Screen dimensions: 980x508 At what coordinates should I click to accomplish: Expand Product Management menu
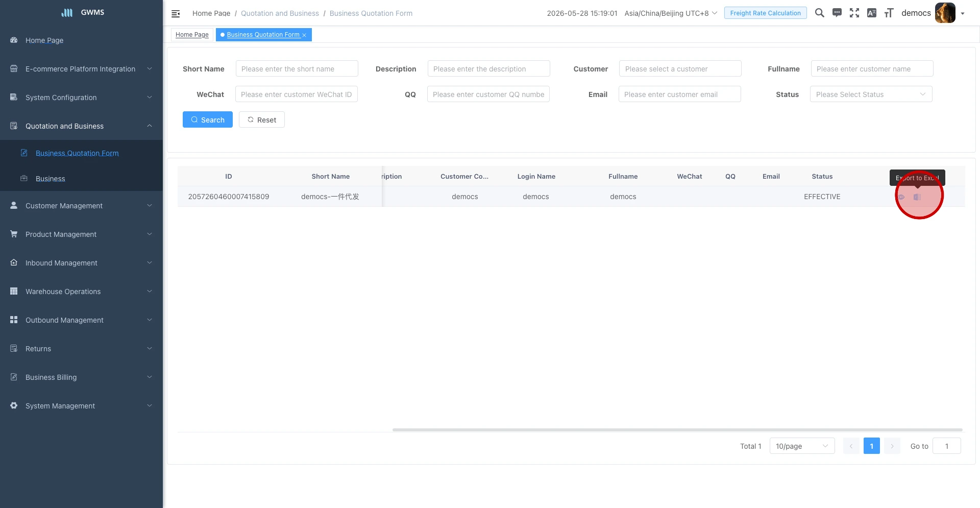82,234
